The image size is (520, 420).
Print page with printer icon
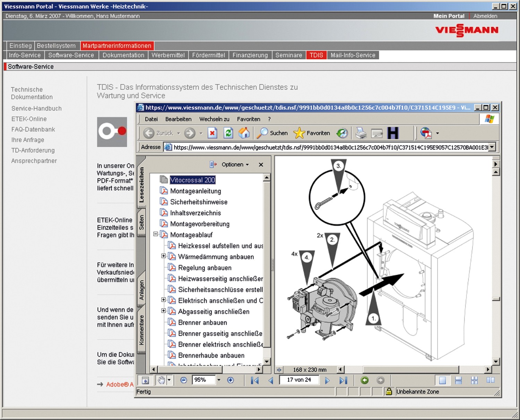[361, 133]
